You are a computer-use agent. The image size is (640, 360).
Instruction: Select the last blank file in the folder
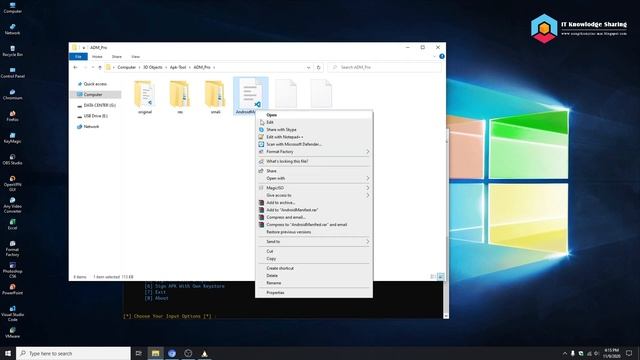pyautogui.click(x=321, y=94)
